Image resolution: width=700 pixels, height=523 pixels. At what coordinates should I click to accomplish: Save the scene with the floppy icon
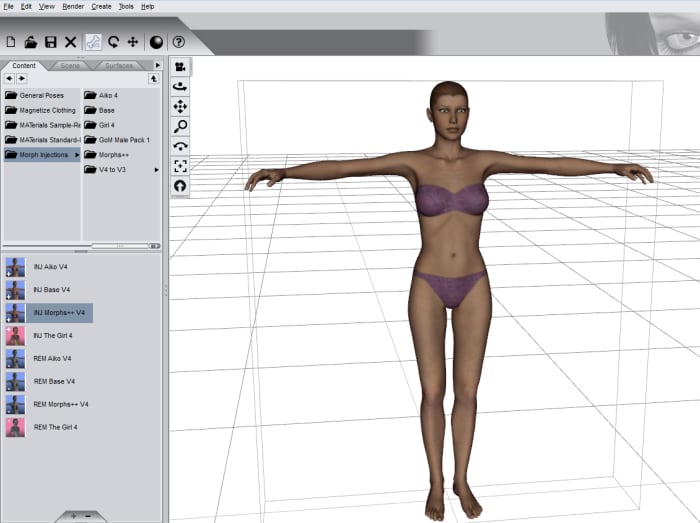50,42
